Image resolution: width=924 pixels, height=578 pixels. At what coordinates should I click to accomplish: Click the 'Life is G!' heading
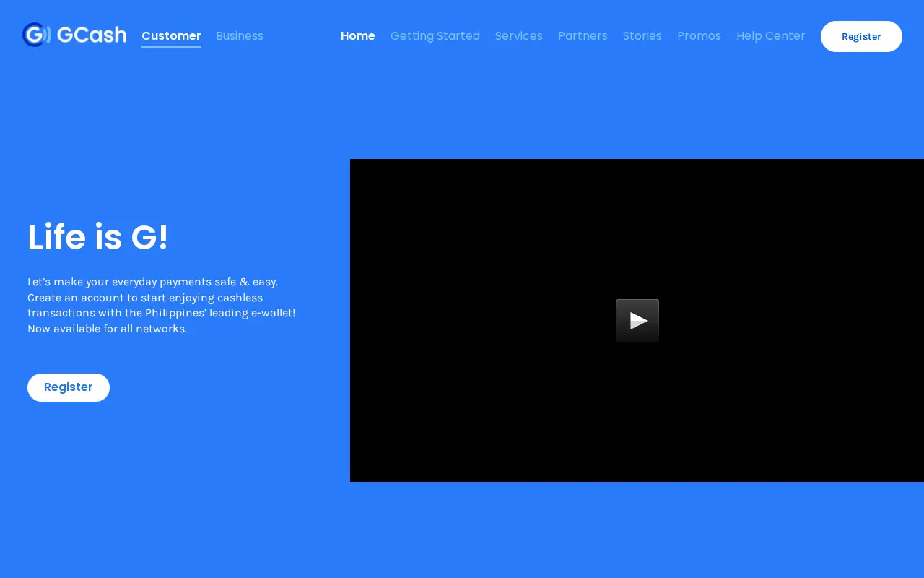[x=98, y=238]
